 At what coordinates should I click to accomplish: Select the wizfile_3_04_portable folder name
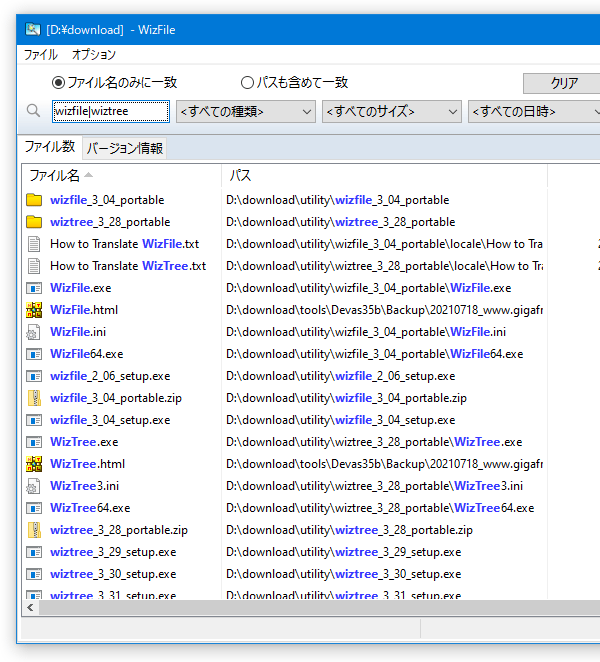point(107,200)
